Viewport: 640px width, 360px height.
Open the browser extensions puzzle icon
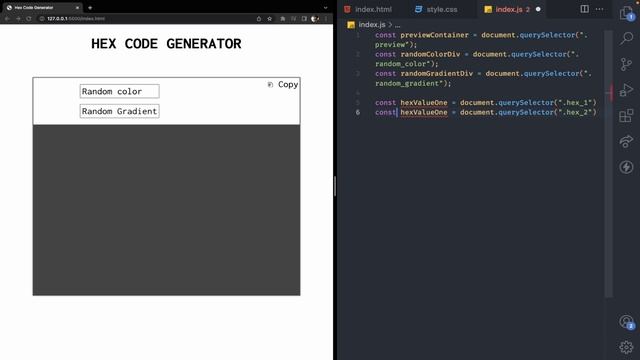pyautogui.click(x=282, y=18)
